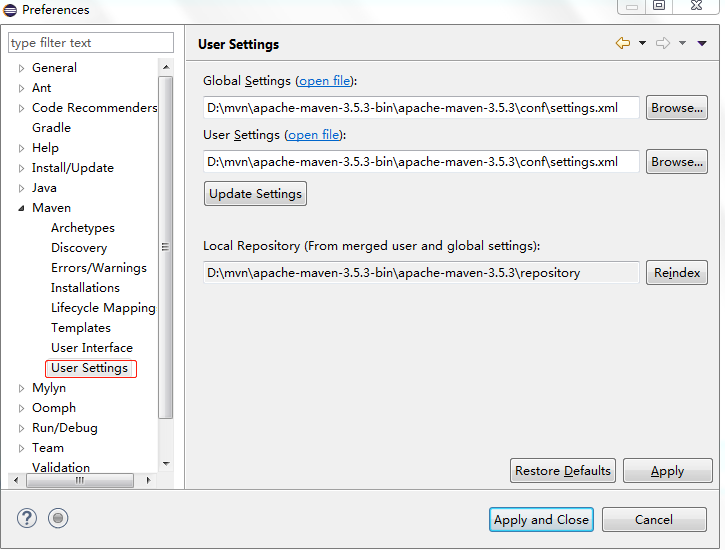725x550 pixels.
Task: Click the Eclipse icon in title bar
Action: tap(10, 10)
